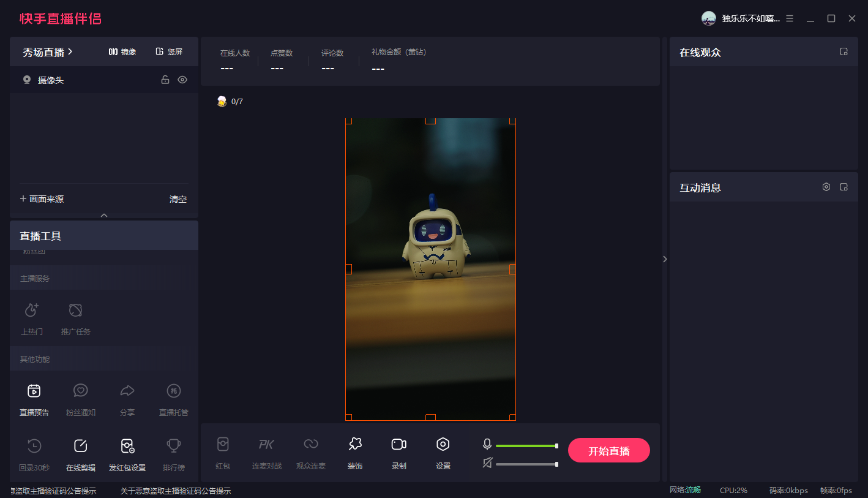Pop out the 在线观众 panel

point(844,52)
